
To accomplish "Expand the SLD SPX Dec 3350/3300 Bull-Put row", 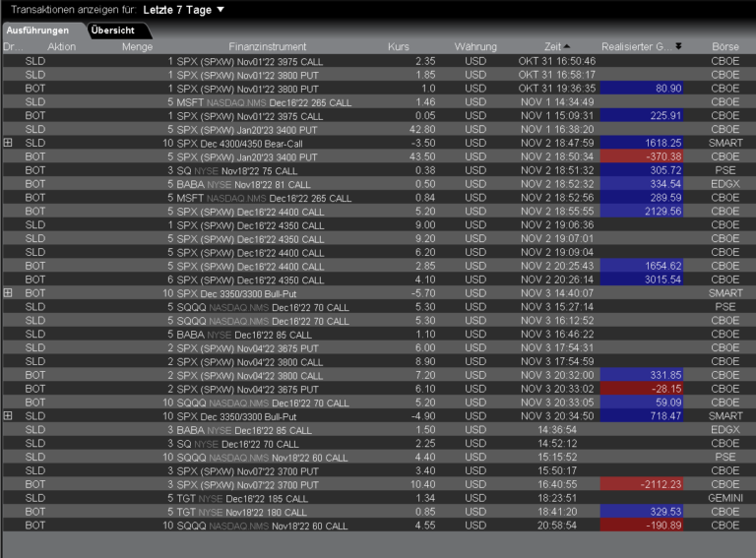I will click(8, 416).
